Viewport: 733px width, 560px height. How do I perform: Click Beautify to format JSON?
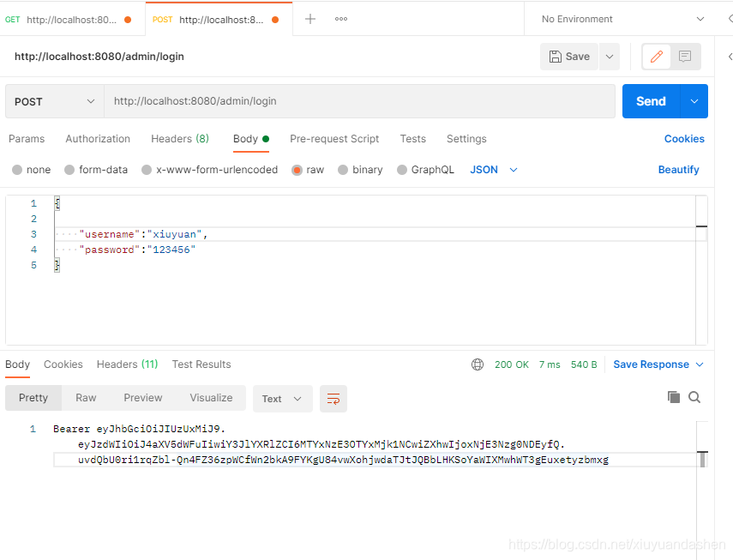(678, 170)
